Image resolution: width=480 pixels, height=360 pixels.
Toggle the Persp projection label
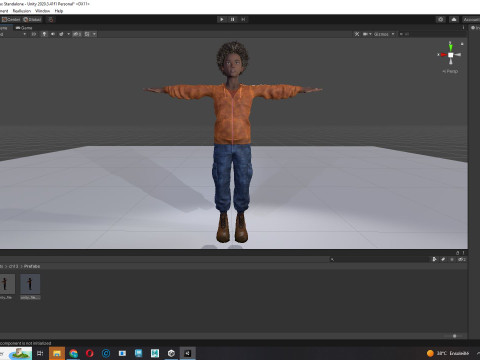[x=450, y=71]
